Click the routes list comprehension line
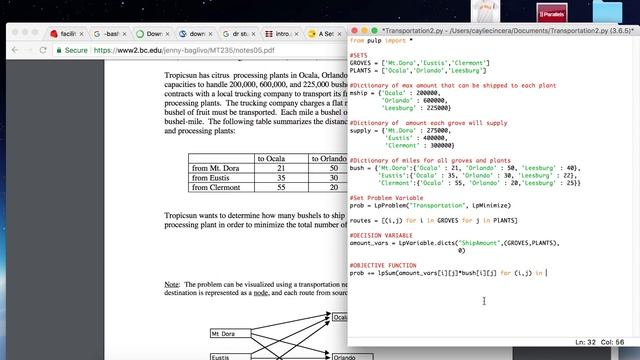 433,220
